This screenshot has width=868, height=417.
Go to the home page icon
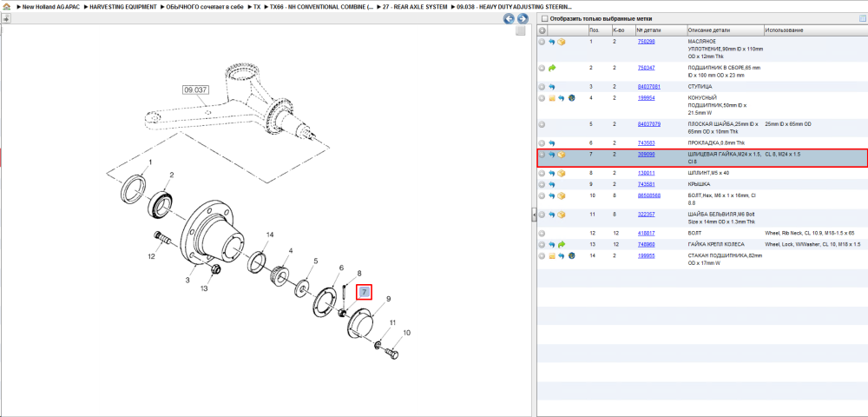[6, 7]
